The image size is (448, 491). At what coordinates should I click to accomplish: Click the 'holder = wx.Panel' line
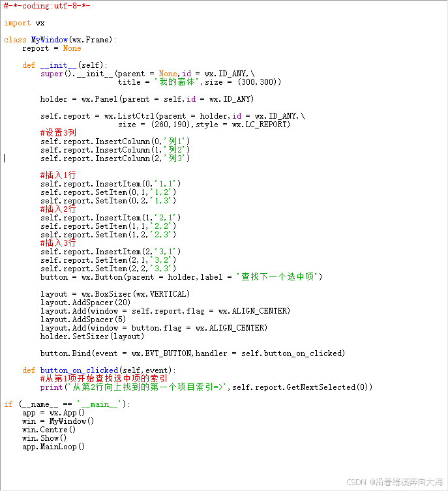point(147,99)
